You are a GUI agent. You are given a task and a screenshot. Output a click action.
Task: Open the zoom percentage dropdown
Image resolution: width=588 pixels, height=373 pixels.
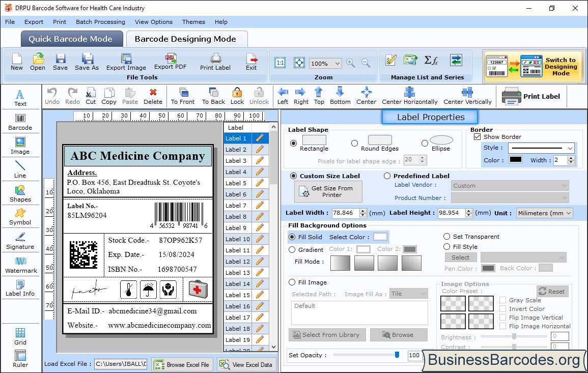[337, 63]
